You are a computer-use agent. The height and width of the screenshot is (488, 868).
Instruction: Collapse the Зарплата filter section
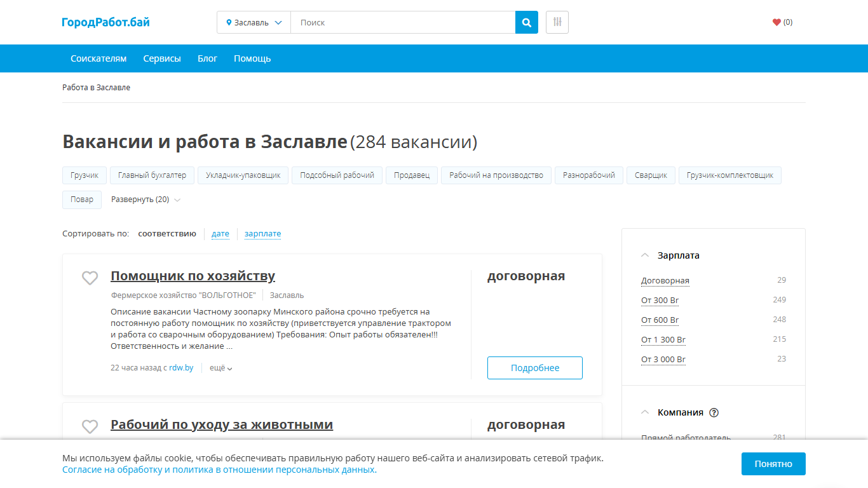tap(646, 255)
